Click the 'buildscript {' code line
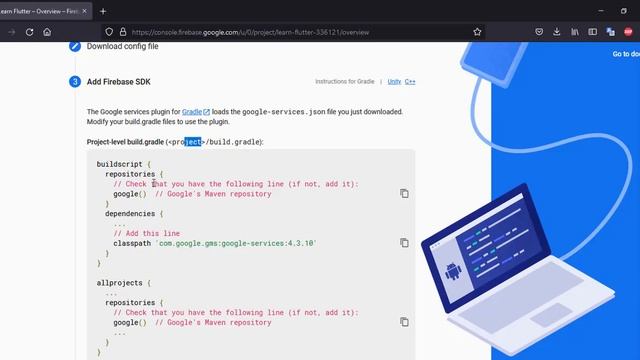640x360 pixels. [124, 164]
